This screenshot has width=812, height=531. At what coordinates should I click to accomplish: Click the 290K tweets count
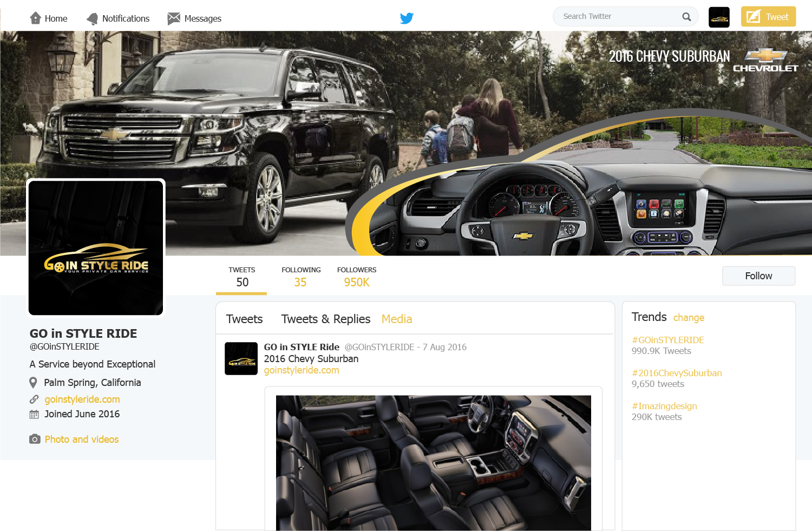(x=657, y=417)
